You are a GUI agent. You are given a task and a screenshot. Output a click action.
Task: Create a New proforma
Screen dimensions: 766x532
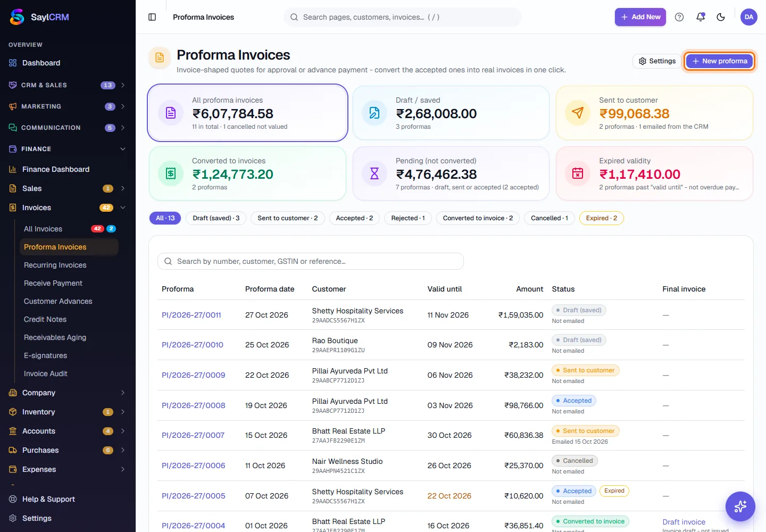720,61
